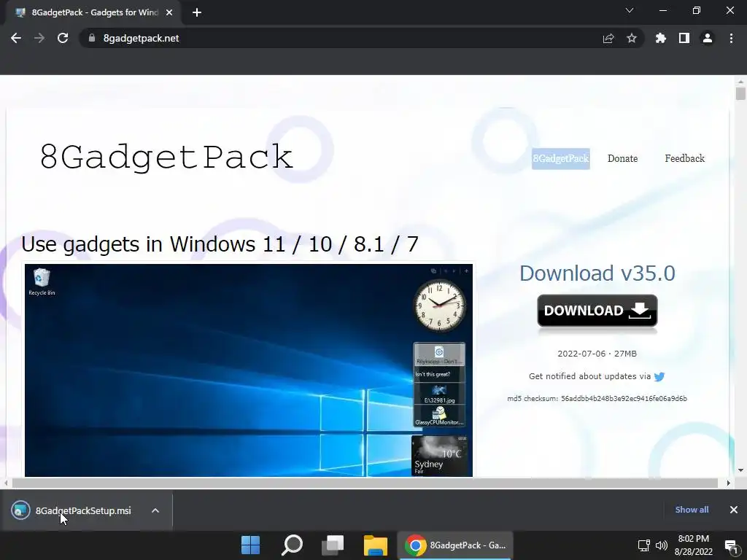The image size is (747, 560).
Task: Open File Explorer from taskbar
Action: [x=376, y=545]
